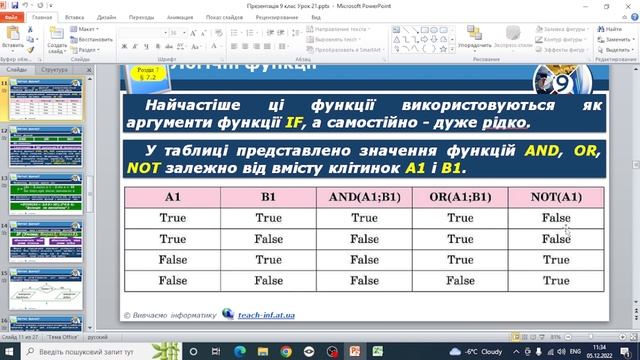The height and width of the screenshot is (360, 640).
Task: Toggle numbered list formatting
Action: tap(251, 33)
